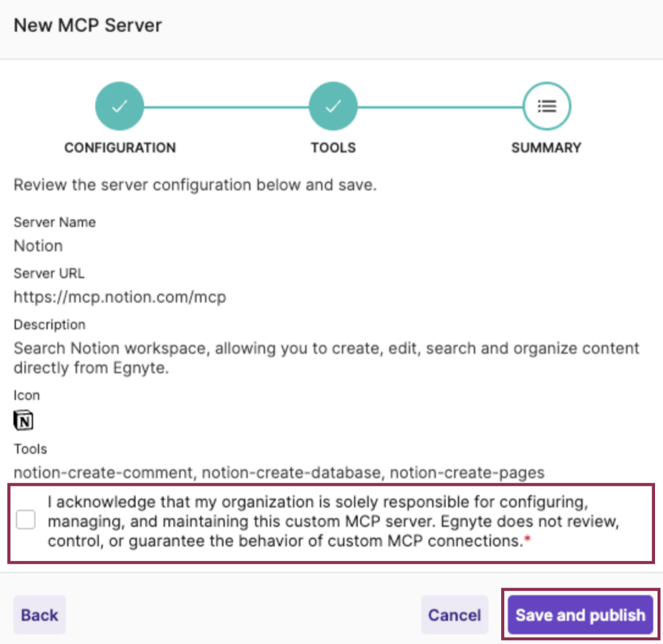The height and width of the screenshot is (644, 663).
Task: Select the Summary step list icon
Action: click(546, 105)
